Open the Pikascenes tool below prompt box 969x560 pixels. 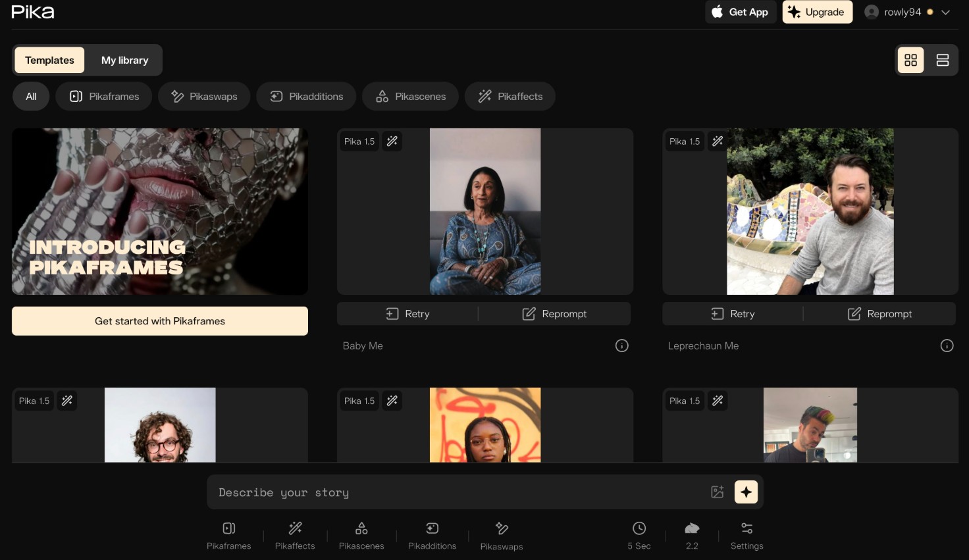pos(361,536)
